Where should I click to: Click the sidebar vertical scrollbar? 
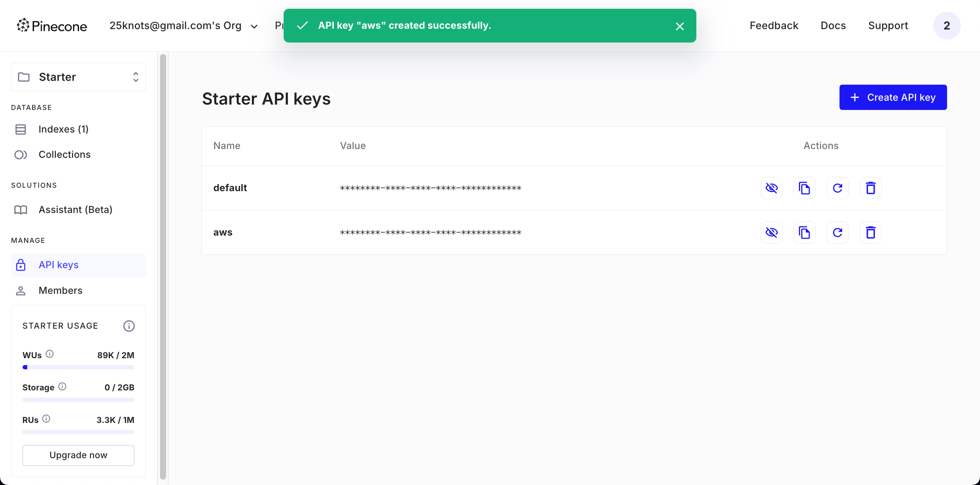[x=163, y=267]
